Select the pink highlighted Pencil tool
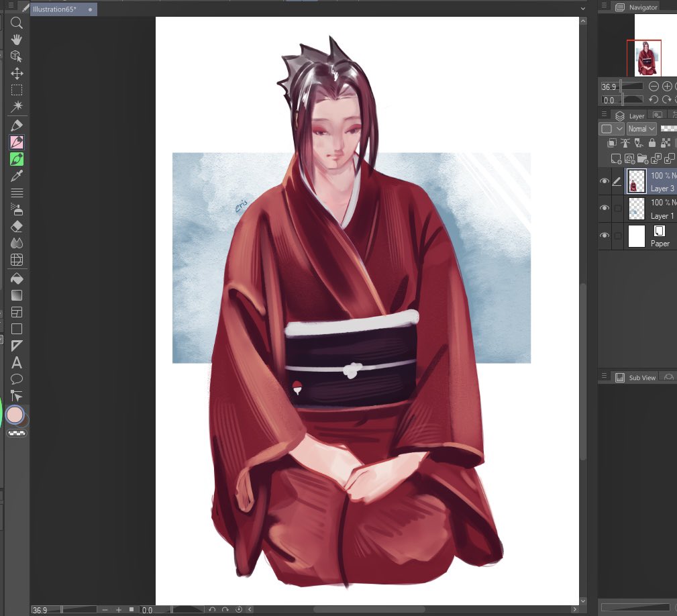Screen dimensions: 677x616 pyautogui.click(x=16, y=142)
